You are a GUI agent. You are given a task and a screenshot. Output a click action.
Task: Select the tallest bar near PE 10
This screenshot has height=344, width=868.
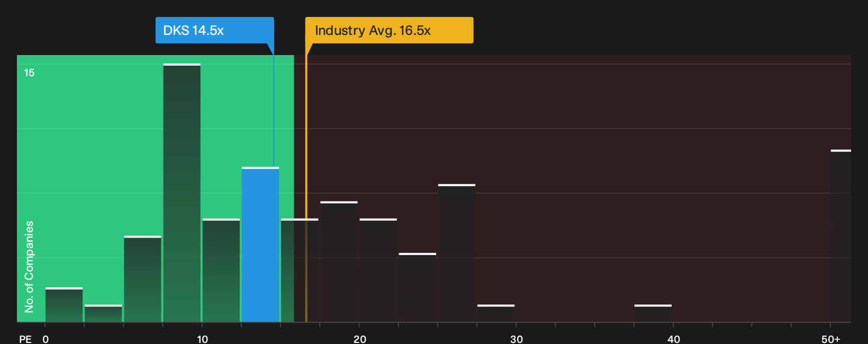pos(182,193)
